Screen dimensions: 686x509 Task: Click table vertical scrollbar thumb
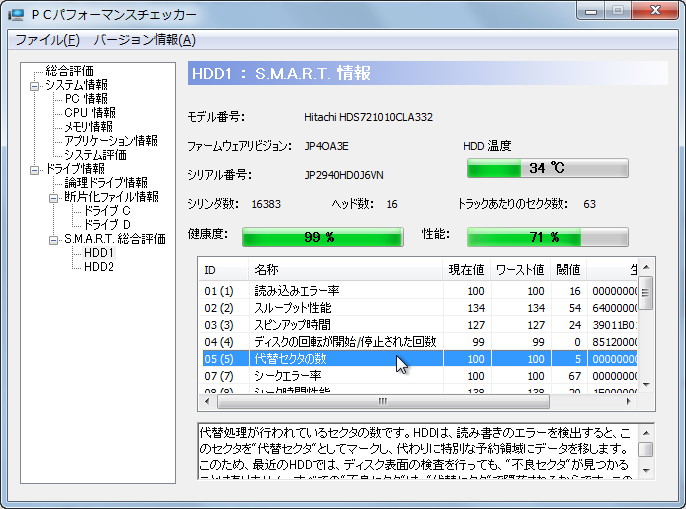click(646, 293)
